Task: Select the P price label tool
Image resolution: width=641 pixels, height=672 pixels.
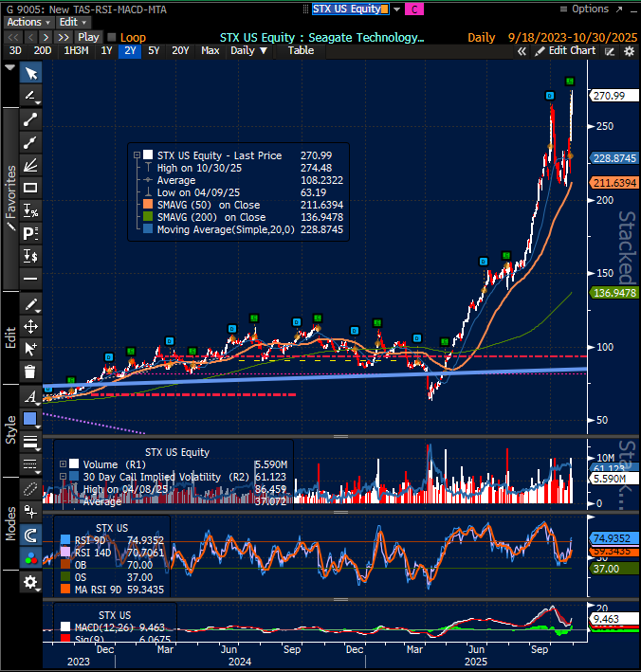Action: [x=31, y=233]
